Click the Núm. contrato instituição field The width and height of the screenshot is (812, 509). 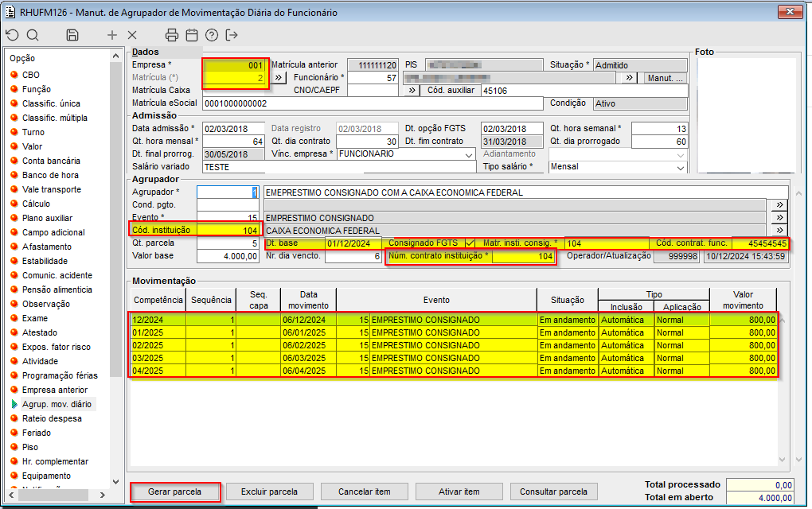pos(523,256)
